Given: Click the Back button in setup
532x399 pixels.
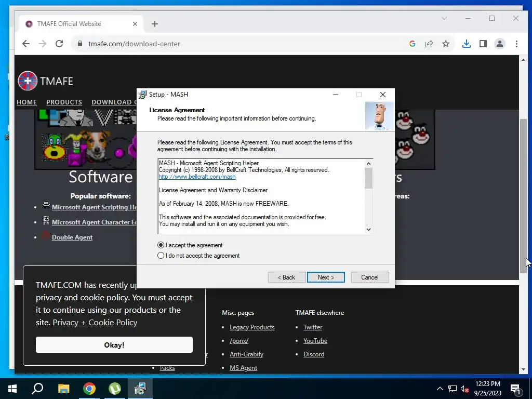Looking at the screenshot, I should pos(287,277).
